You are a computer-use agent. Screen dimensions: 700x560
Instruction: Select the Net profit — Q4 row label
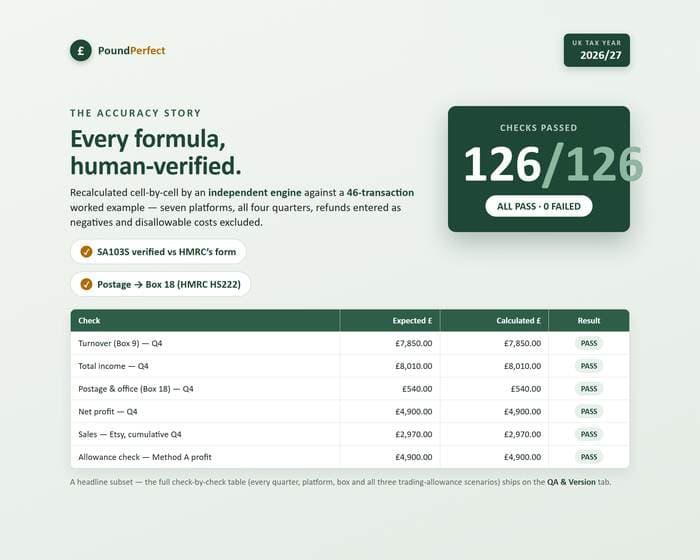pos(108,412)
